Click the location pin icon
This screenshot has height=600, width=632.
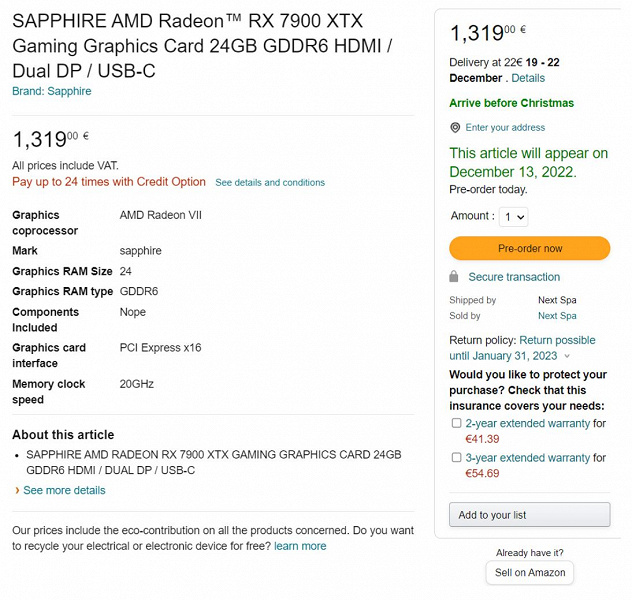tap(455, 128)
